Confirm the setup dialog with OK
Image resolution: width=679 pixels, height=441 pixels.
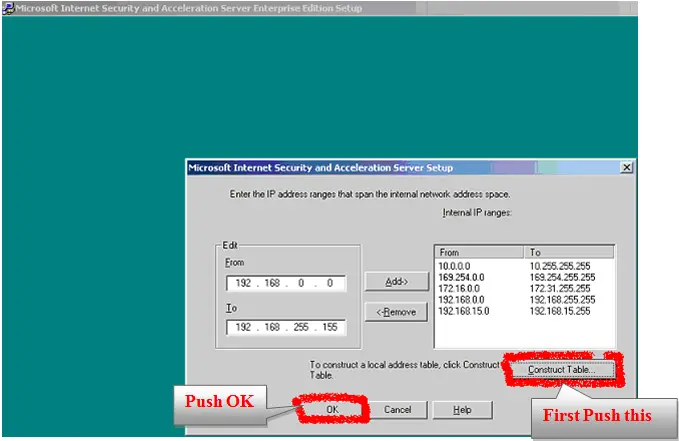click(332, 409)
